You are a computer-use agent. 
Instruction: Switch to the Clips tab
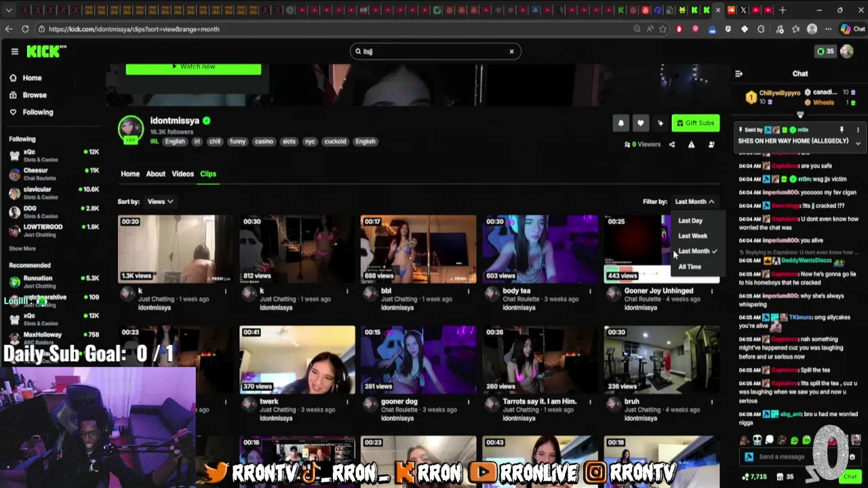(x=208, y=174)
